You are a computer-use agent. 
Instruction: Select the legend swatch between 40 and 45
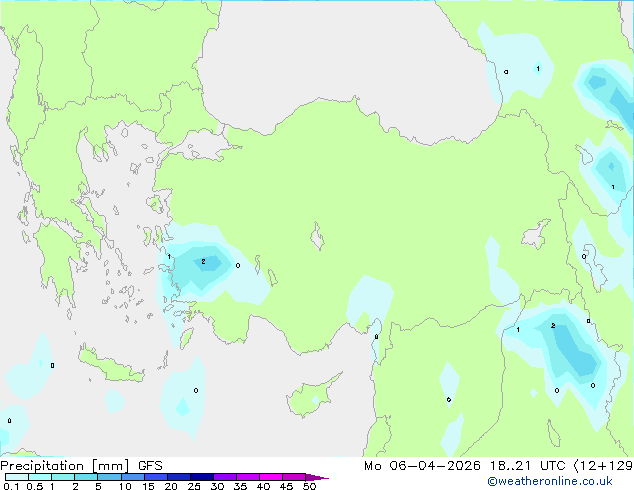pos(271,477)
